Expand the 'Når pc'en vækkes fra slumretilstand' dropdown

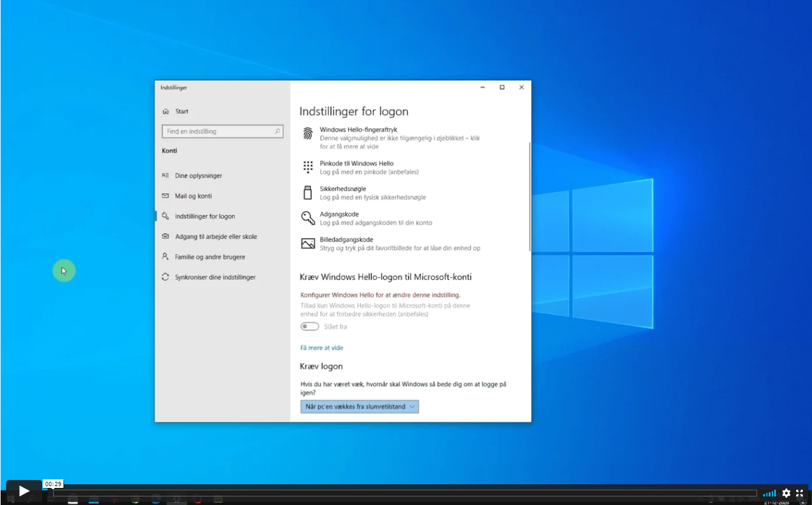tap(359, 407)
